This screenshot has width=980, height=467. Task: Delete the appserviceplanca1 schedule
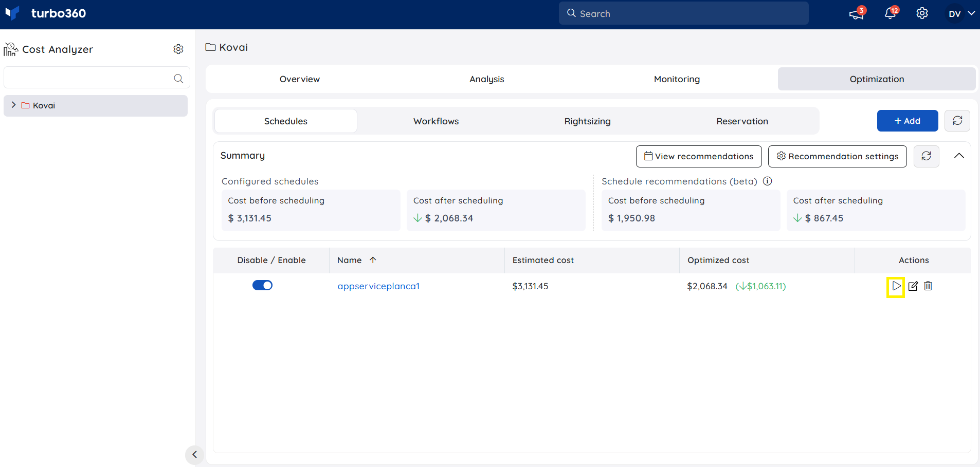pyautogui.click(x=928, y=286)
